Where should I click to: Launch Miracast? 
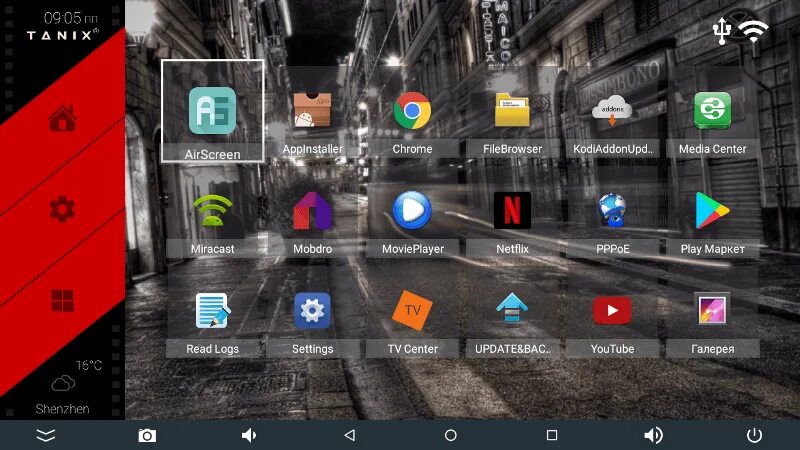(x=212, y=210)
